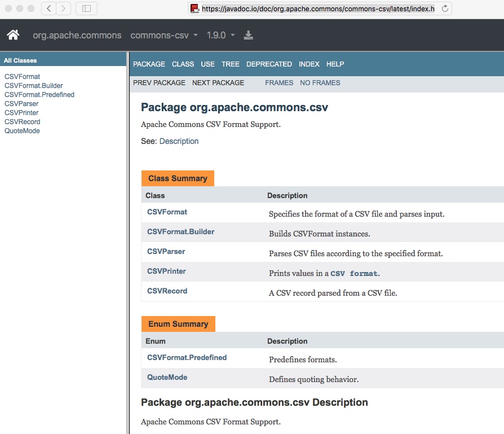Open CSVRecord in Class Summary table
The height and width of the screenshot is (434, 504).
167,291
